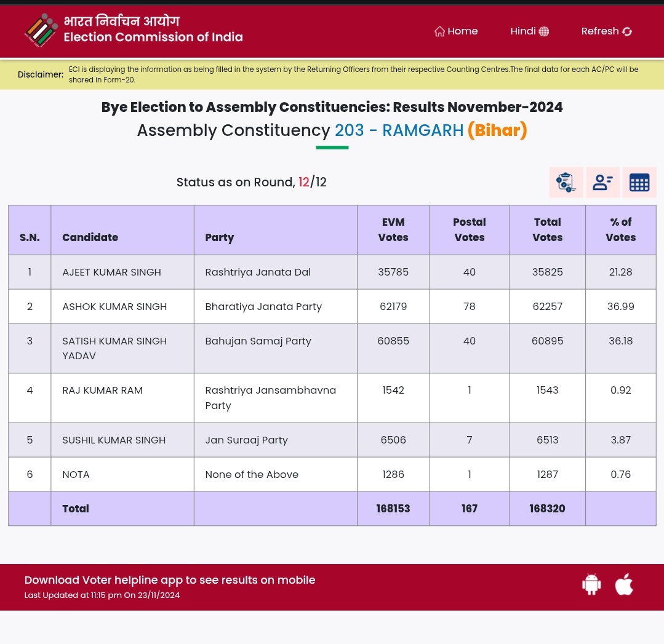Click the 'Disclaimer:' label
Viewport: 664px width, 644px height.
point(41,74)
